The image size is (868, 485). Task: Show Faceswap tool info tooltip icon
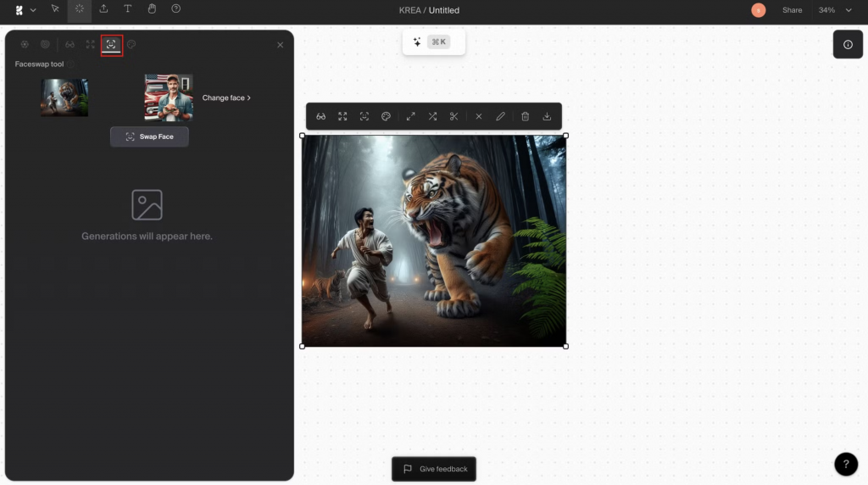[x=71, y=64]
